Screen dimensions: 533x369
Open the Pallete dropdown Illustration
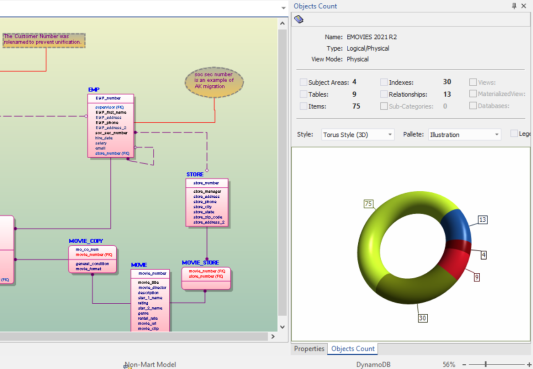point(464,135)
